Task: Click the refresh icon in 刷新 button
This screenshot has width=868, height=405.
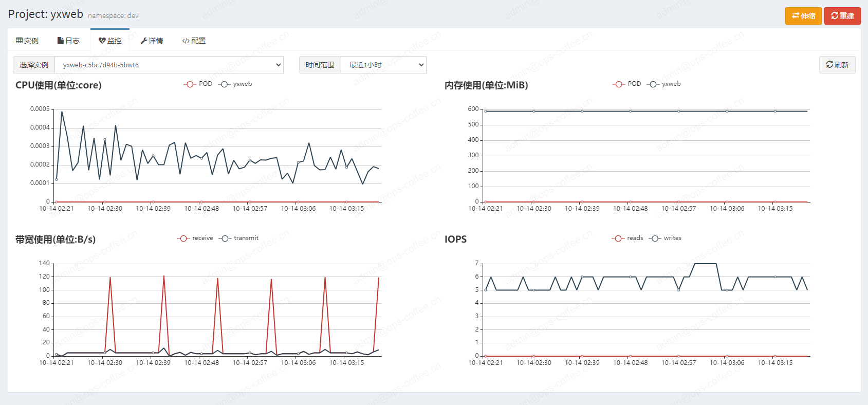Action: tap(829, 65)
